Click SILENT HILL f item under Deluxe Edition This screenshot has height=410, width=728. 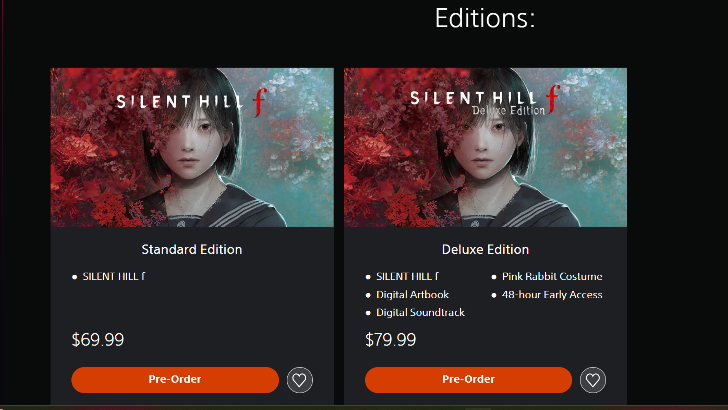click(x=407, y=276)
